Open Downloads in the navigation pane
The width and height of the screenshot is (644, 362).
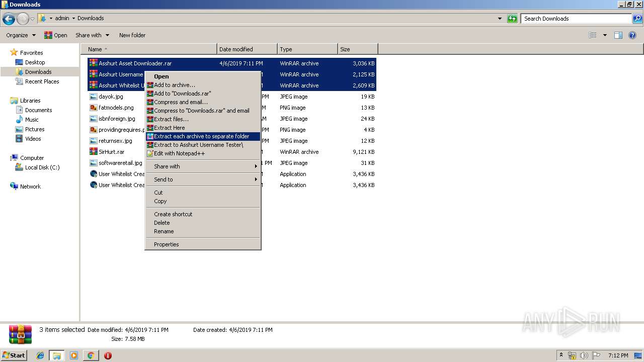tap(38, 72)
